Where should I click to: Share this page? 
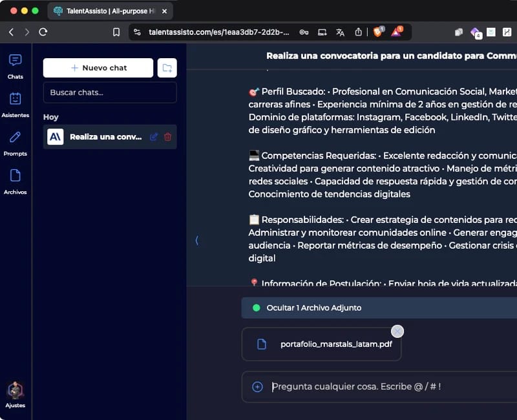pyautogui.click(x=359, y=32)
